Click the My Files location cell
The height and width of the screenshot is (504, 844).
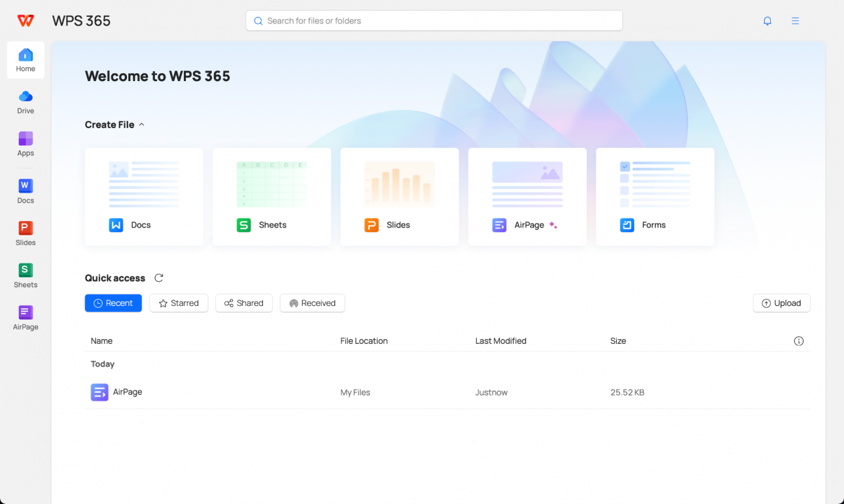click(x=355, y=393)
